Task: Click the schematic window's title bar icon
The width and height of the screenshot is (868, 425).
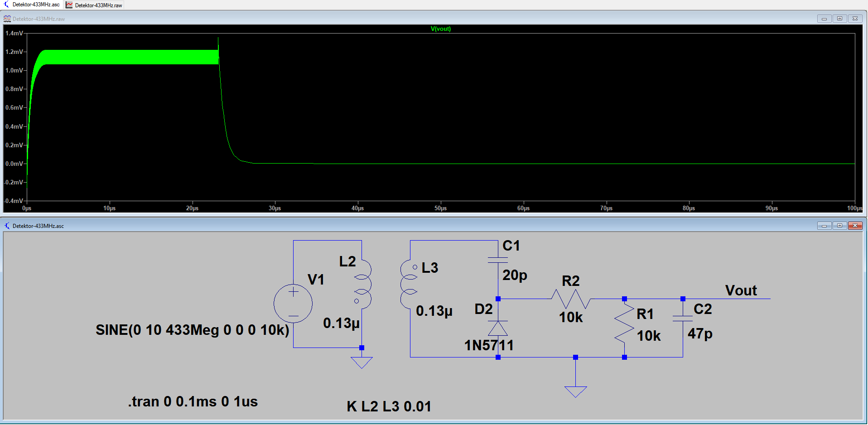Action: click(7, 226)
